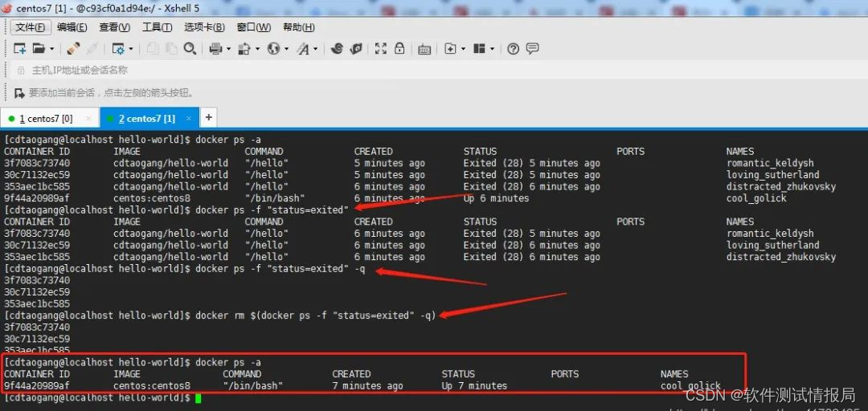The image size is (868, 411).
Task: Open the keyboard key mapping icon
Action: pos(424,49)
